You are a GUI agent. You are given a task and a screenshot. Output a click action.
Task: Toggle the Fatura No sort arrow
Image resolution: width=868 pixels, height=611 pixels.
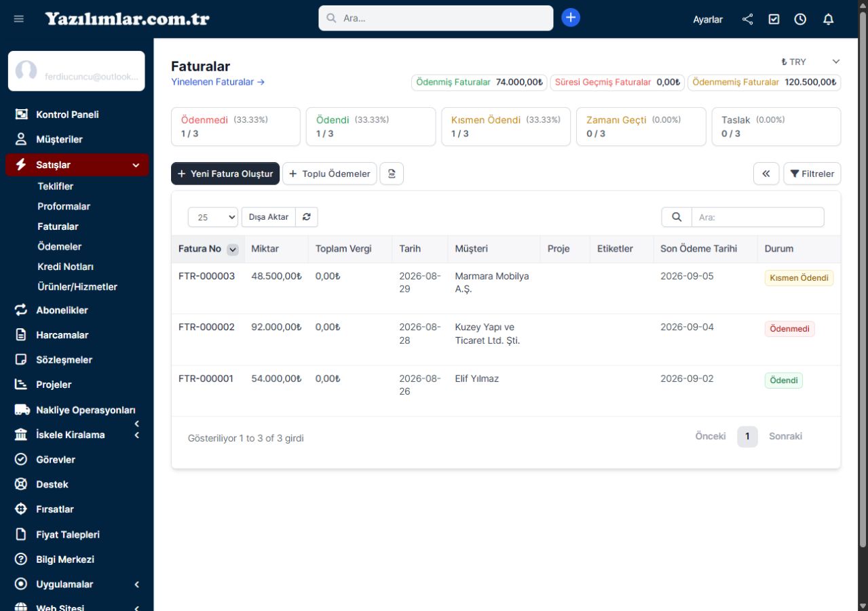(233, 250)
